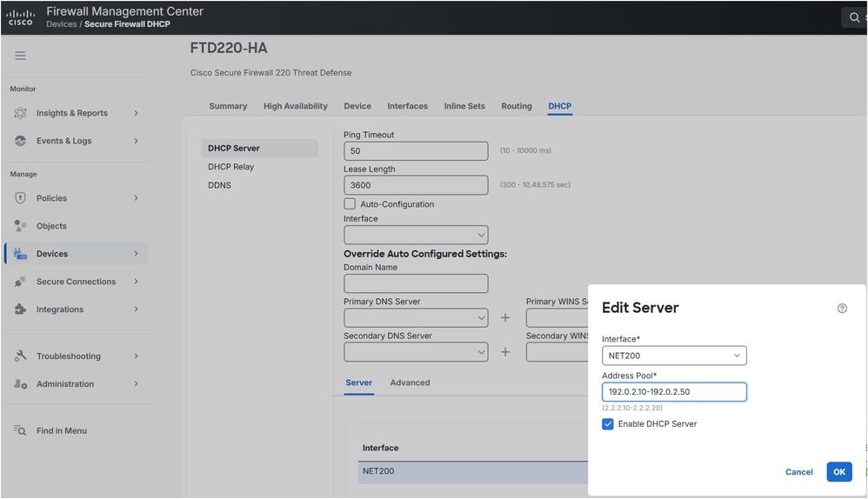
Task: Expand Devices menu chevron
Action: 137,253
